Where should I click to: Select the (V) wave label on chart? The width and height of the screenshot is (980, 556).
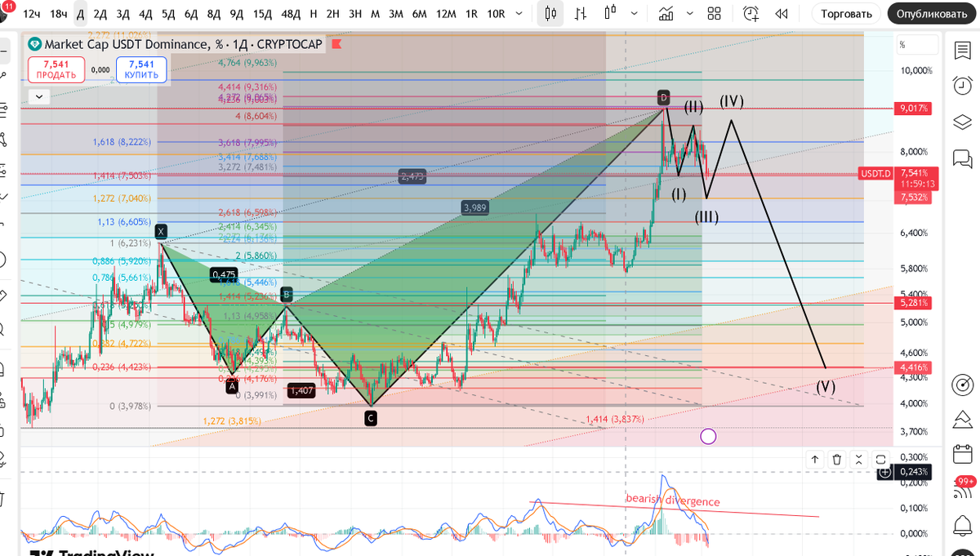coord(826,387)
